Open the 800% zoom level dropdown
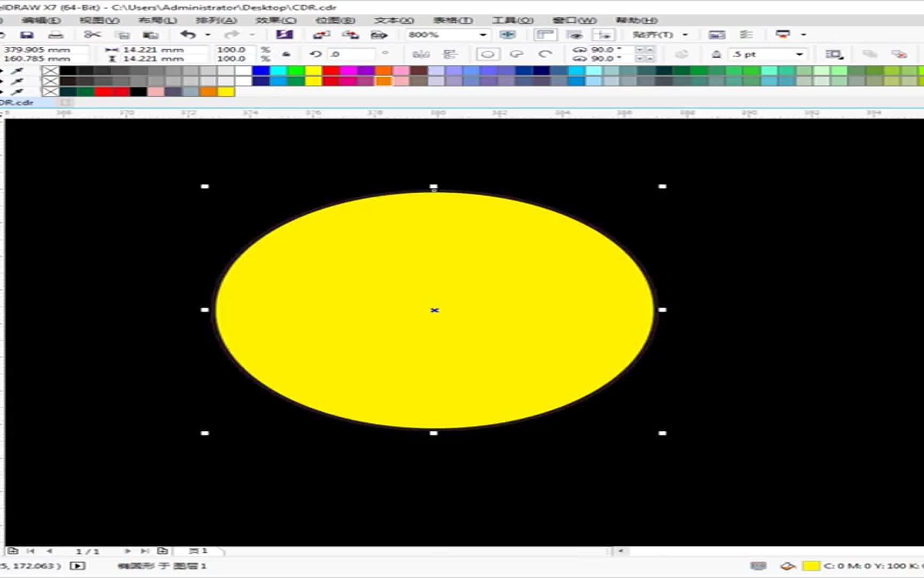The width and height of the screenshot is (924, 578). pos(483,35)
